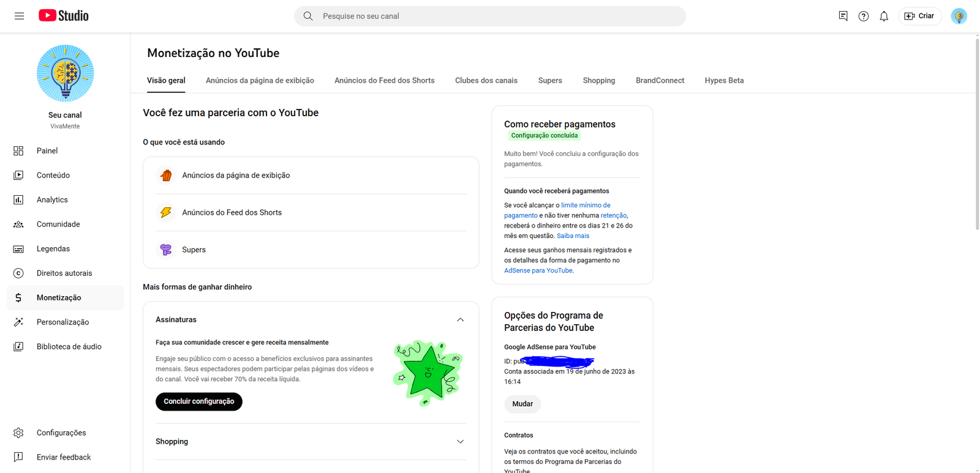This screenshot has width=980, height=473.
Task: Click the Assinaturas section title
Action: tap(176, 319)
